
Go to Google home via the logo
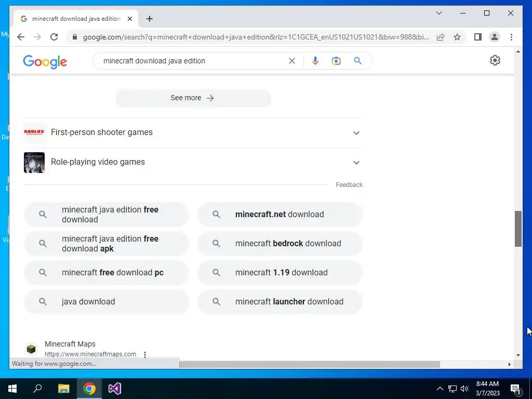pos(45,61)
